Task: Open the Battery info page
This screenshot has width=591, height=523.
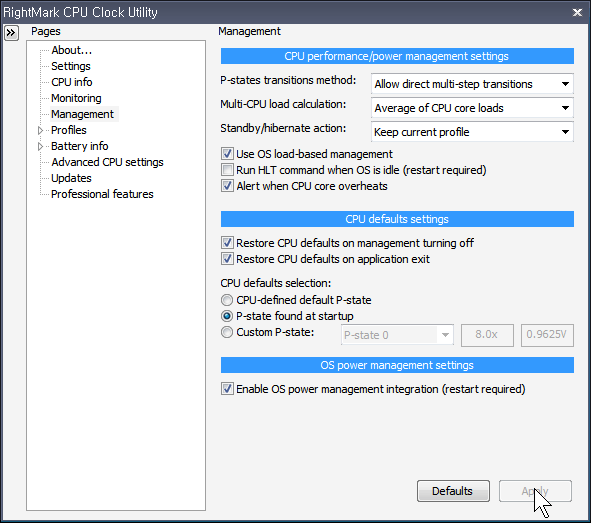Action: point(80,146)
